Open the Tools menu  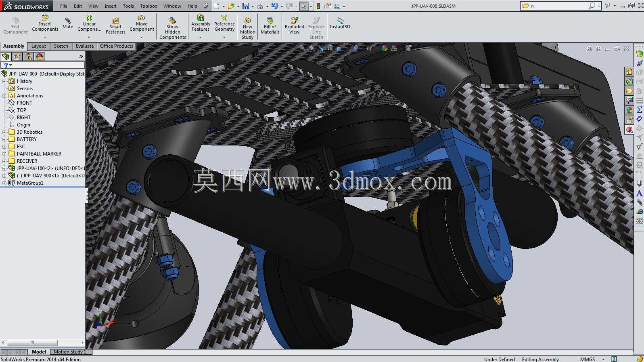tap(128, 6)
